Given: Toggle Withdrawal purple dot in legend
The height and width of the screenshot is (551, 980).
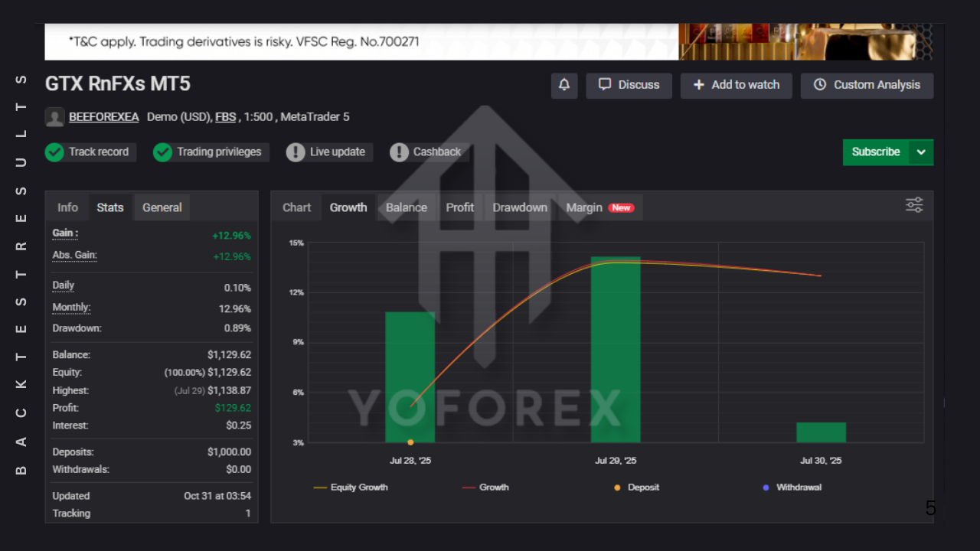Looking at the screenshot, I should click(795, 487).
